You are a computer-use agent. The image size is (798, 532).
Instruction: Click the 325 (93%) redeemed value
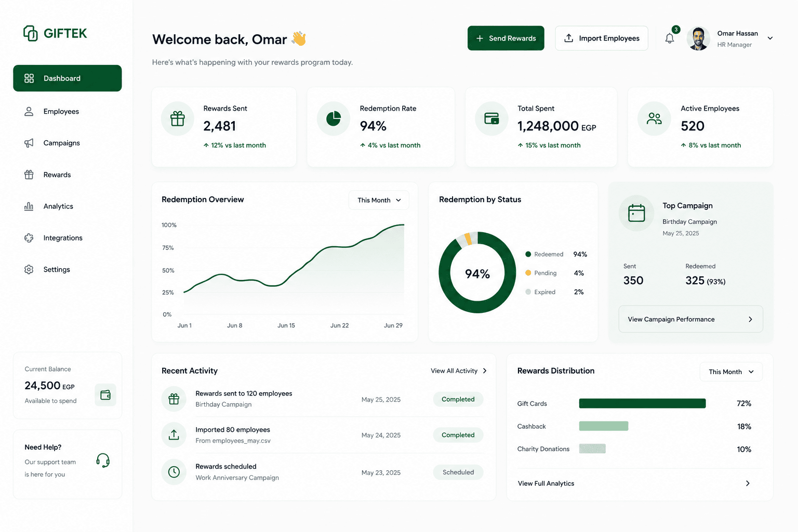pyautogui.click(x=706, y=281)
